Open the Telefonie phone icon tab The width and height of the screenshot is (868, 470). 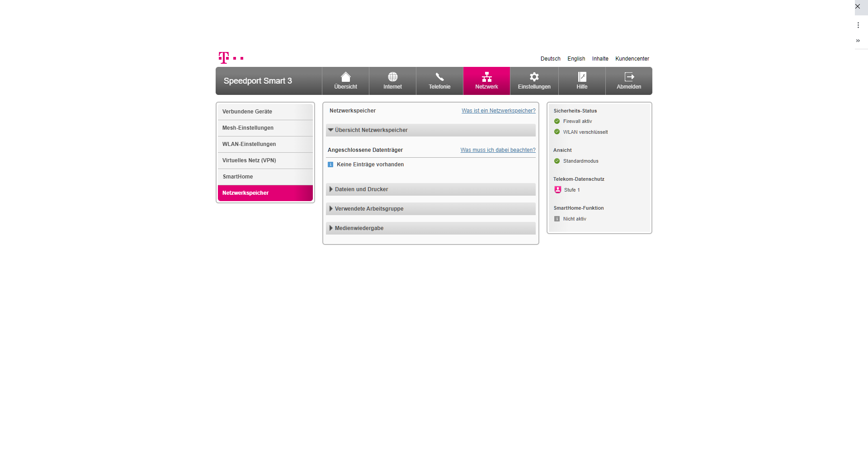click(439, 81)
